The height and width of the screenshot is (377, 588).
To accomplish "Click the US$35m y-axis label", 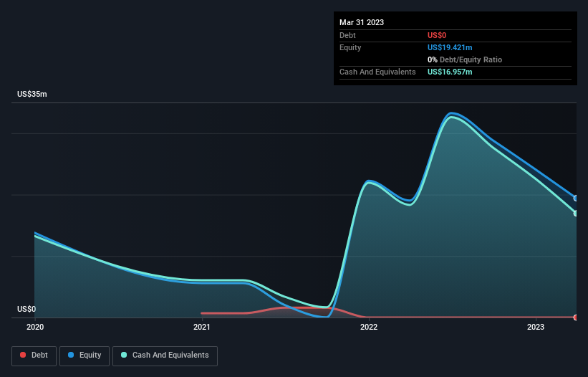I will pos(32,94).
